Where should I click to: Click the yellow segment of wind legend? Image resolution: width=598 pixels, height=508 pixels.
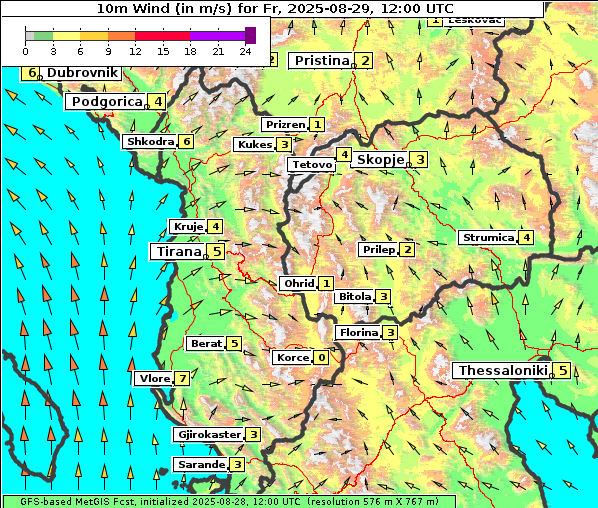click(67, 36)
